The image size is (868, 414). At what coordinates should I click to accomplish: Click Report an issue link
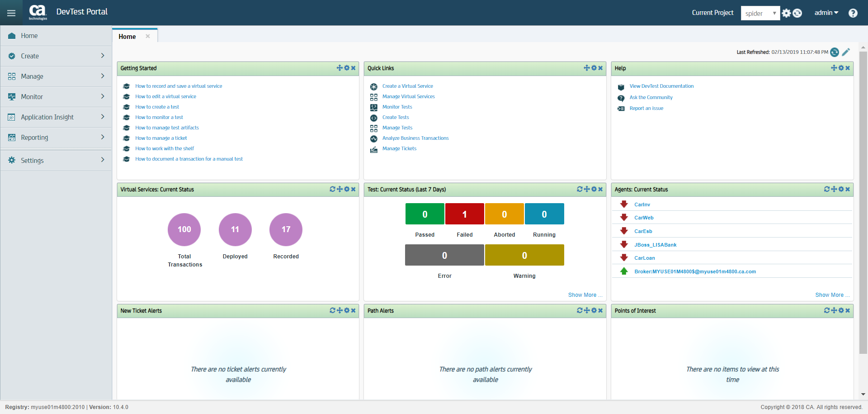(x=646, y=108)
